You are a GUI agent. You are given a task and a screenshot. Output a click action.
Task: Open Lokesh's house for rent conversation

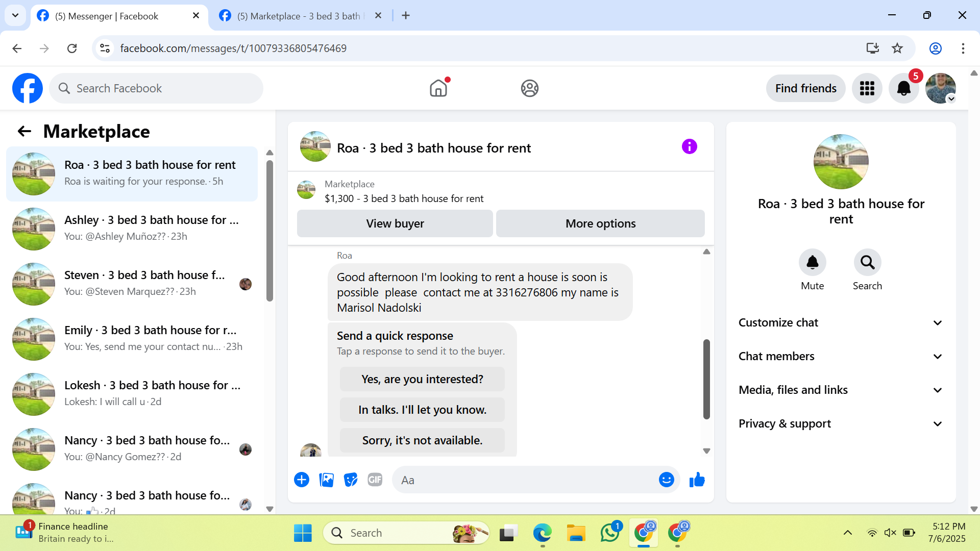pyautogui.click(x=132, y=394)
